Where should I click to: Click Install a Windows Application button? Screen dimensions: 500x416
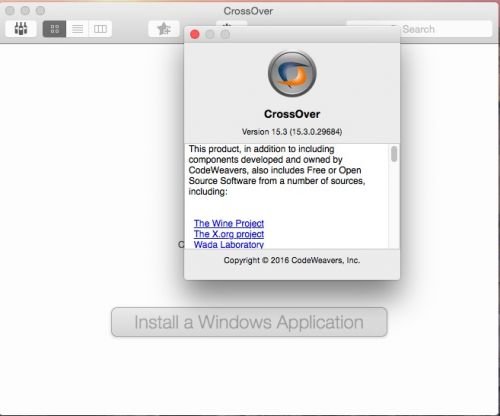click(249, 322)
